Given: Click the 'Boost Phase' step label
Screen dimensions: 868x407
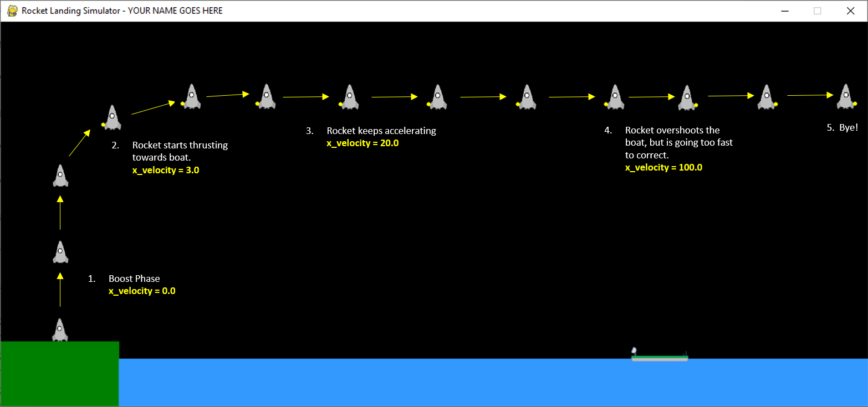Looking at the screenshot, I should [134, 279].
